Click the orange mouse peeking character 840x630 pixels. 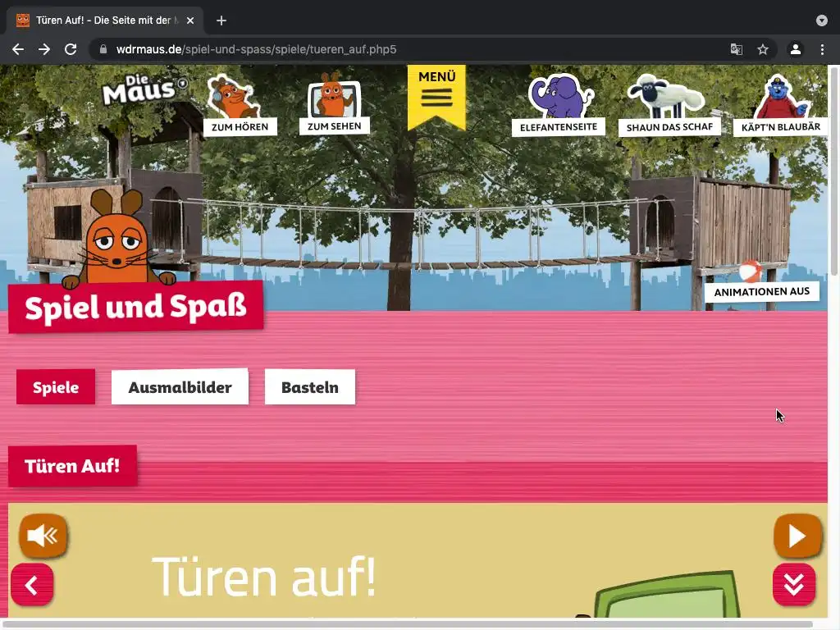click(118, 239)
